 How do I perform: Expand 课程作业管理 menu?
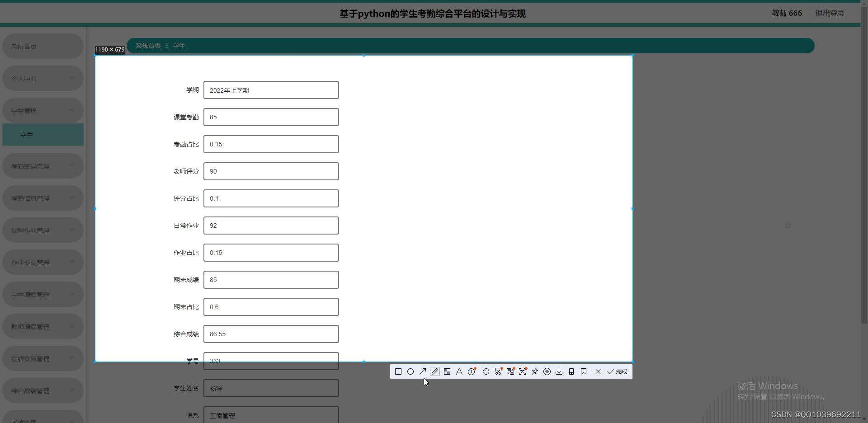point(43,230)
